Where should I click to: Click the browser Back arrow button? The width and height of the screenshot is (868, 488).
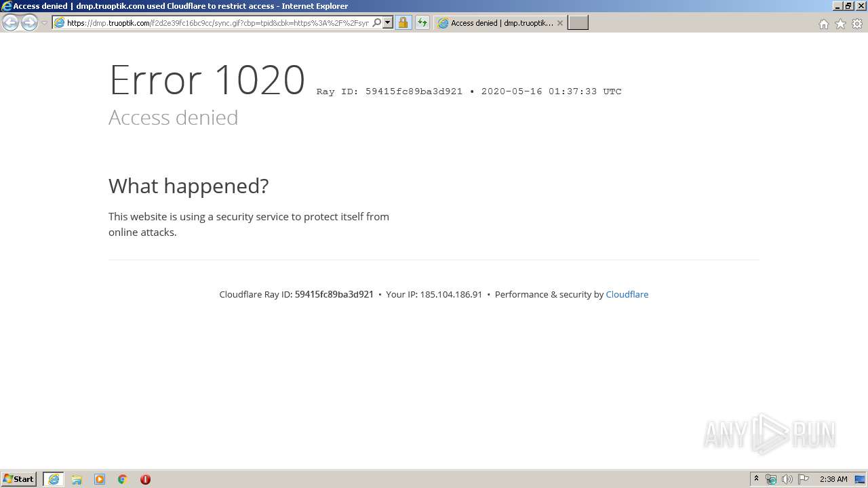tap(11, 23)
